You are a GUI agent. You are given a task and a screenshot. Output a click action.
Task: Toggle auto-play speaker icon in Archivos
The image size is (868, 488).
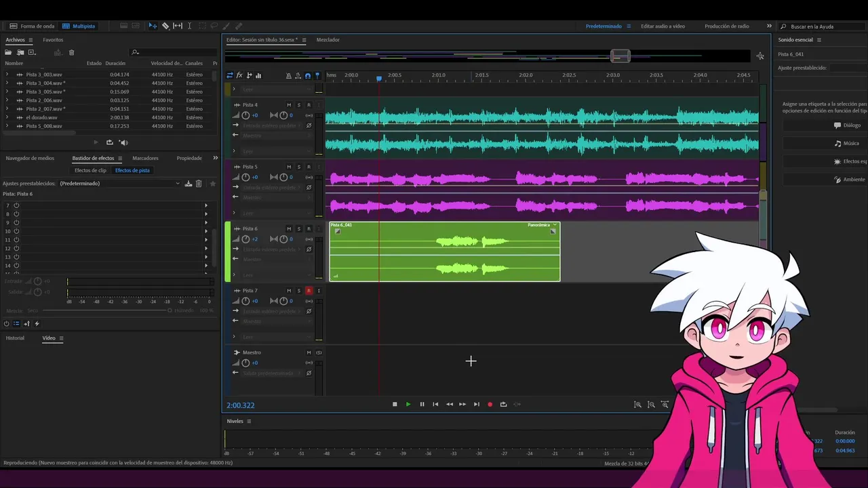(123, 142)
